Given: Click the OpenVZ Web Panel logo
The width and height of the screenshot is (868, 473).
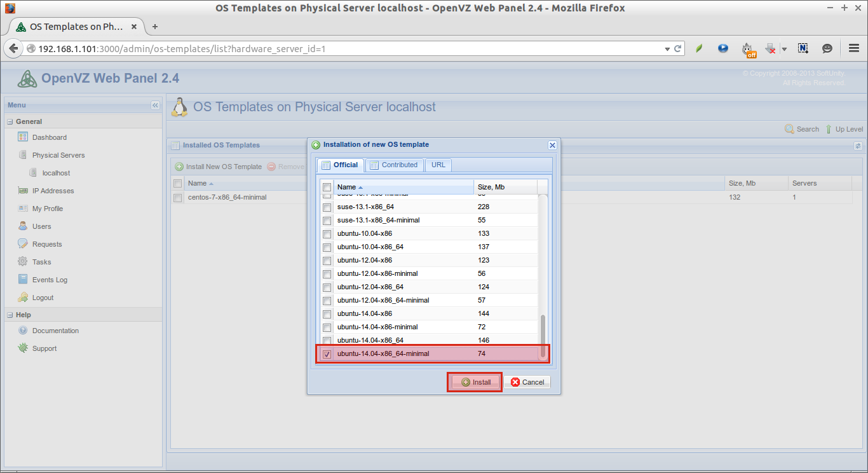Looking at the screenshot, I should coord(27,78).
